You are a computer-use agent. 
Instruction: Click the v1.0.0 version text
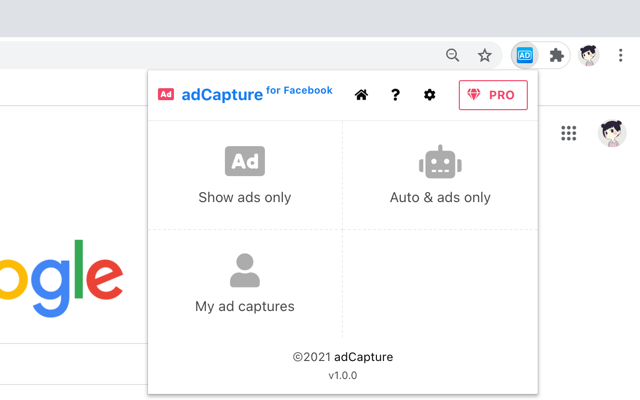[343, 376]
